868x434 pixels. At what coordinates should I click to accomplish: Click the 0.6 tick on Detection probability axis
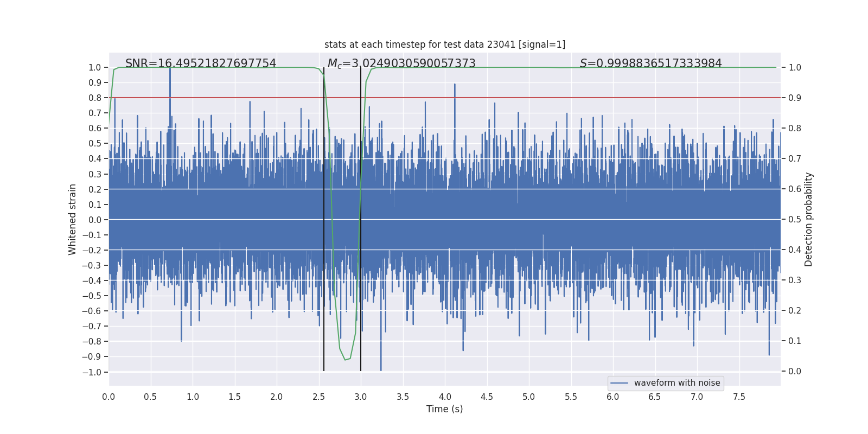point(795,189)
